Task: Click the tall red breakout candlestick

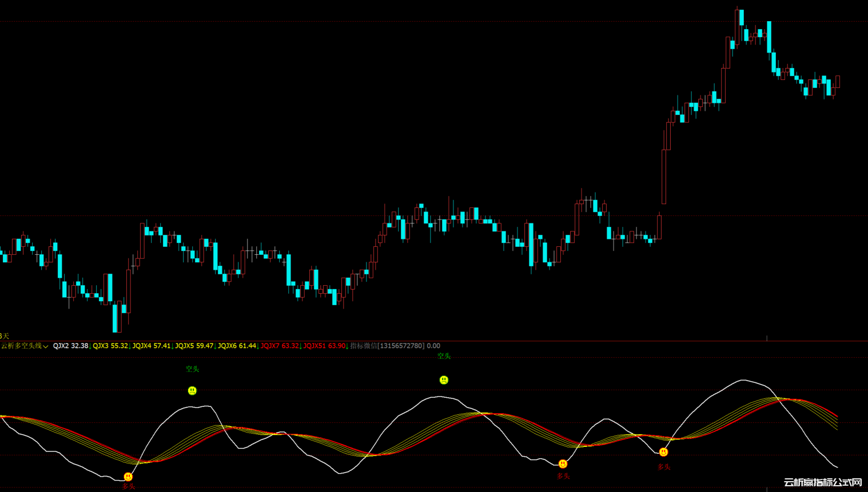Action: click(x=664, y=176)
